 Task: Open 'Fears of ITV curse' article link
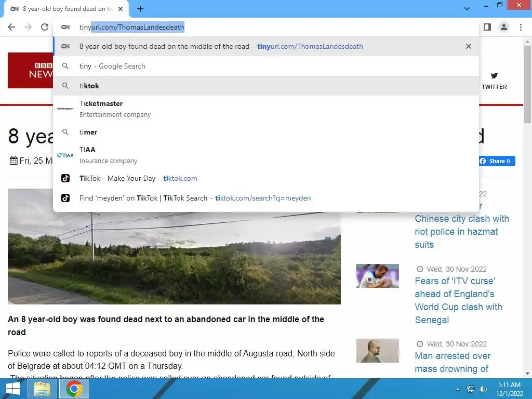(x=458, y=300)
